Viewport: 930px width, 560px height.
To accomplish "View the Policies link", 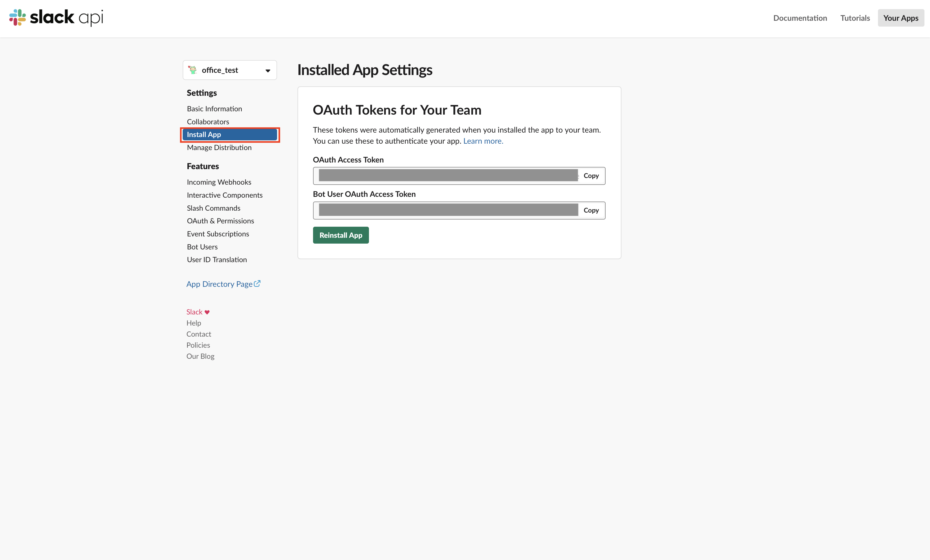I will coord(198,345).
